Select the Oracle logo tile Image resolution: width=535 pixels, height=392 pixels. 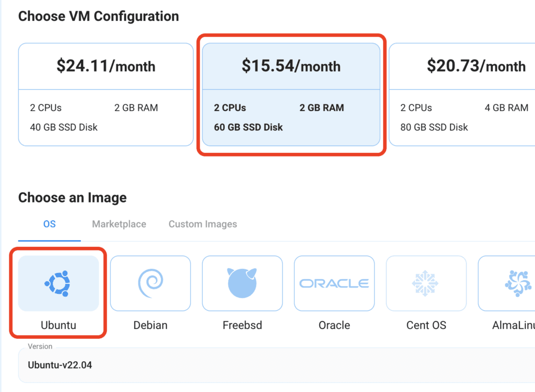click(x=334, y=283)
